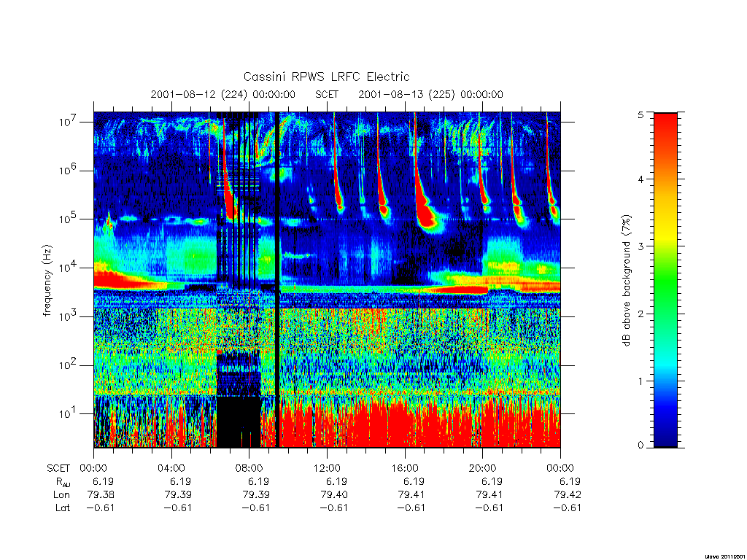Click the "Lat" row label
747x560 pixels.
pos(63,507)
